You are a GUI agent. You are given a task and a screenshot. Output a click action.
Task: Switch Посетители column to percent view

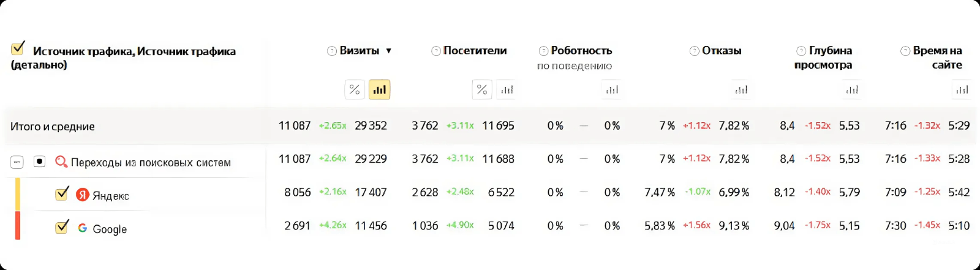482,90
